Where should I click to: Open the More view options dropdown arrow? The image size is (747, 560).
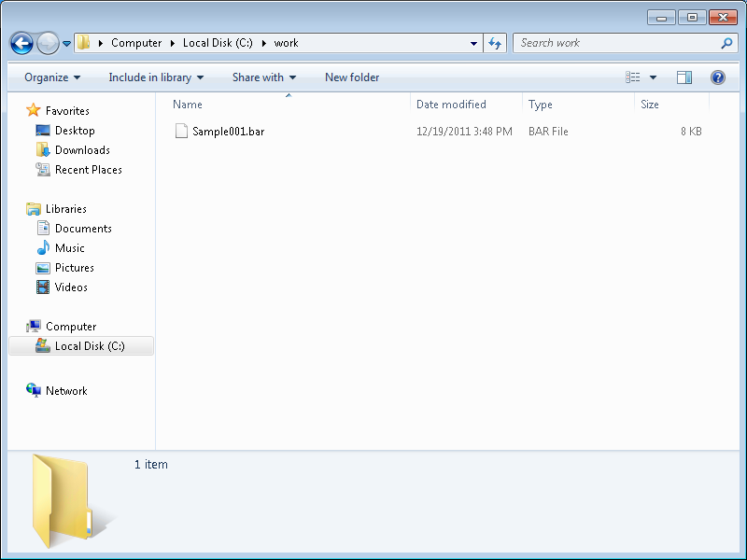click(x=653, y=77)
